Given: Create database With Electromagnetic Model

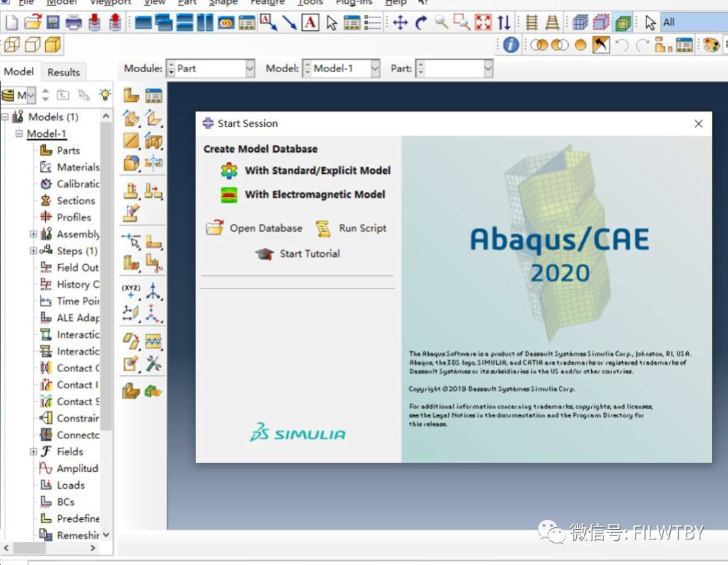Looking at the screenshot, I should tap(303, 195).
